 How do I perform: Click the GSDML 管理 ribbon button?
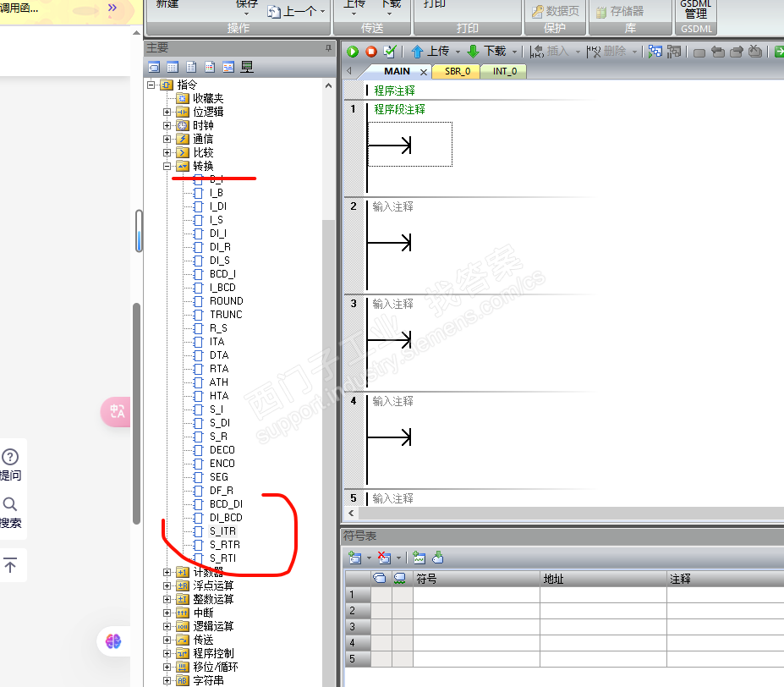coord(696,10)
